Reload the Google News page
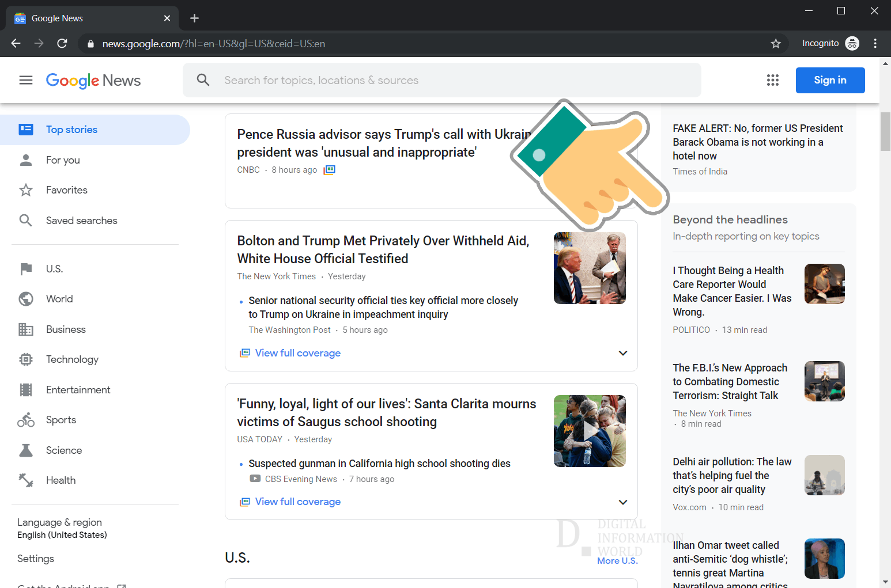Screen dimensions: 891x588 (x=62, y=43)
